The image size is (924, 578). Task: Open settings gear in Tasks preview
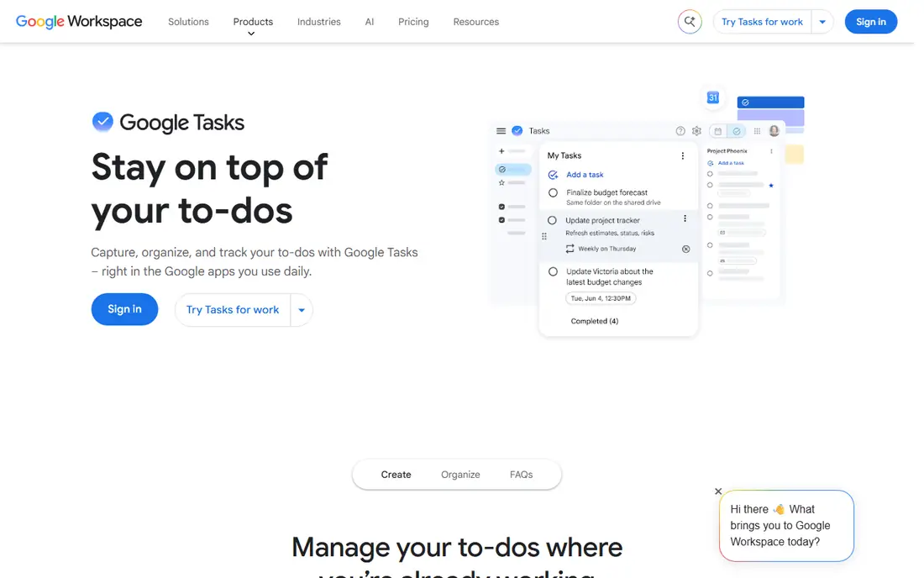point(696,131)
